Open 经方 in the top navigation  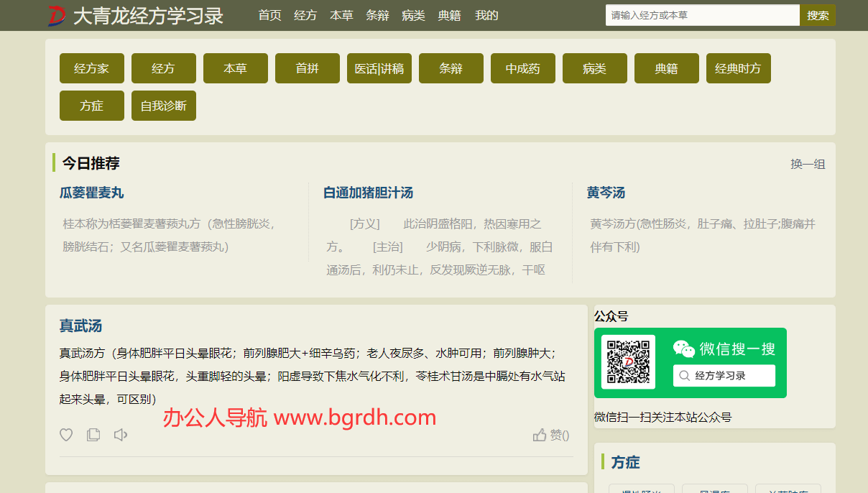(x=305, y=15)
